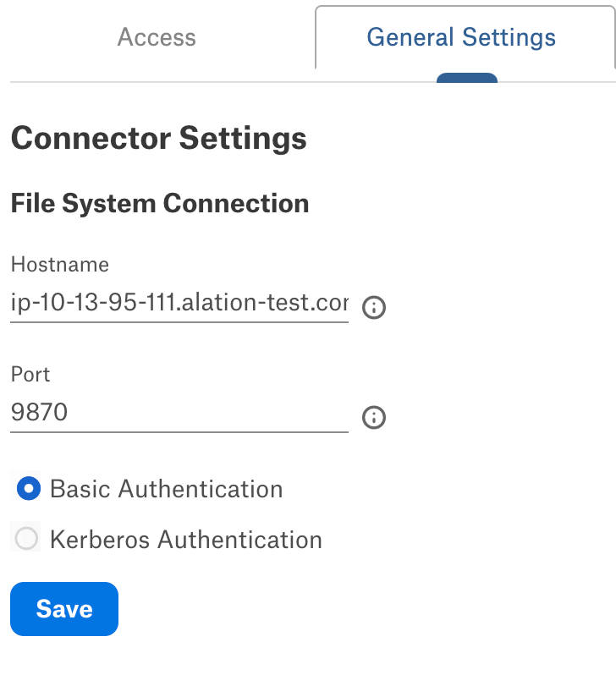This screenshot has width=616, height=675.
Task: Click the File System Connection subheading
Action: [160, 203]
